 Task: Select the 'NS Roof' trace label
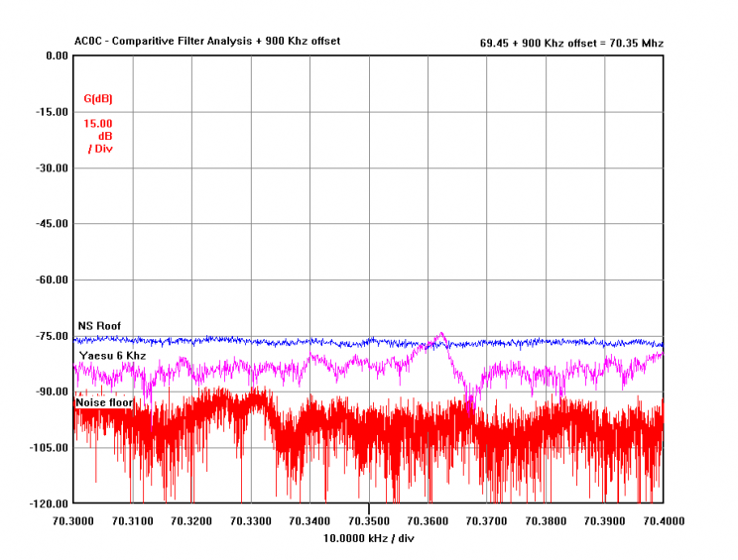point(99,326)
